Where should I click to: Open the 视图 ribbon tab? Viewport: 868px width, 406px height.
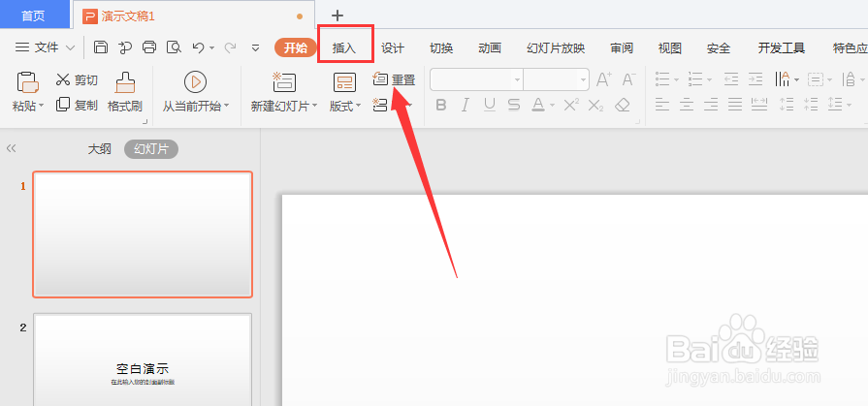670,48
